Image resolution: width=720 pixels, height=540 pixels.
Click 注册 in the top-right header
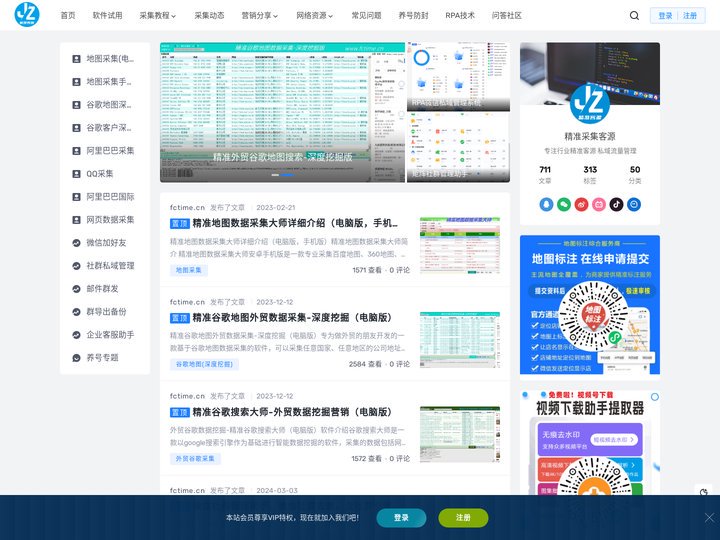pyautogui.click(x=690, y=16)
